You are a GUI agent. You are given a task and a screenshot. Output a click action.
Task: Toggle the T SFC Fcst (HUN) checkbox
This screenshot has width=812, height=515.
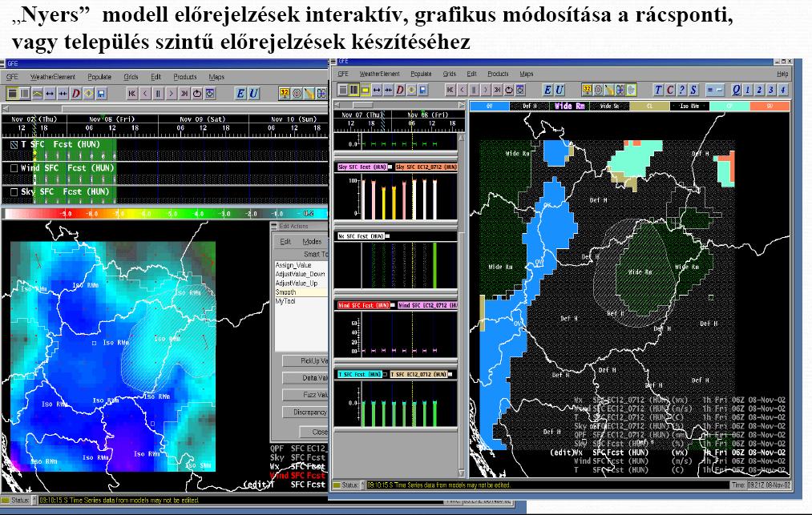(14, 145)
